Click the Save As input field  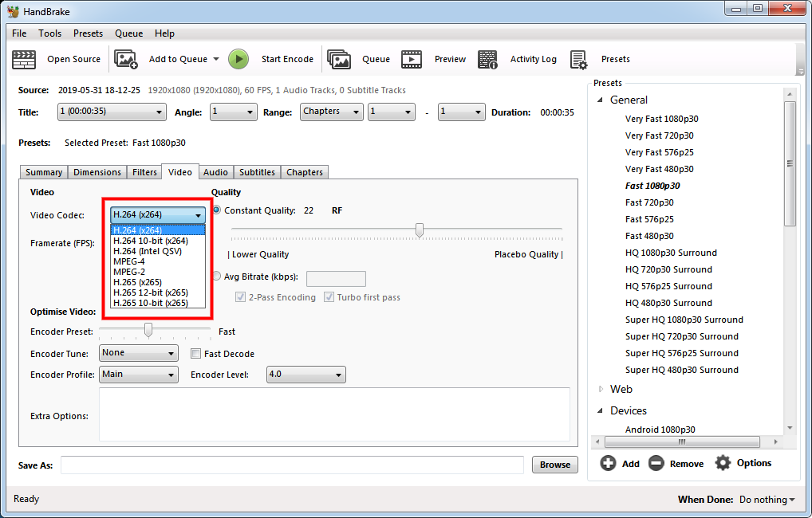(292, 465)
